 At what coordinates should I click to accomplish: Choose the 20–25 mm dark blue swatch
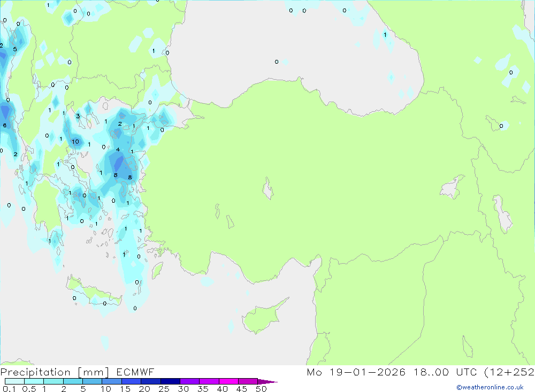pos(150,381)
